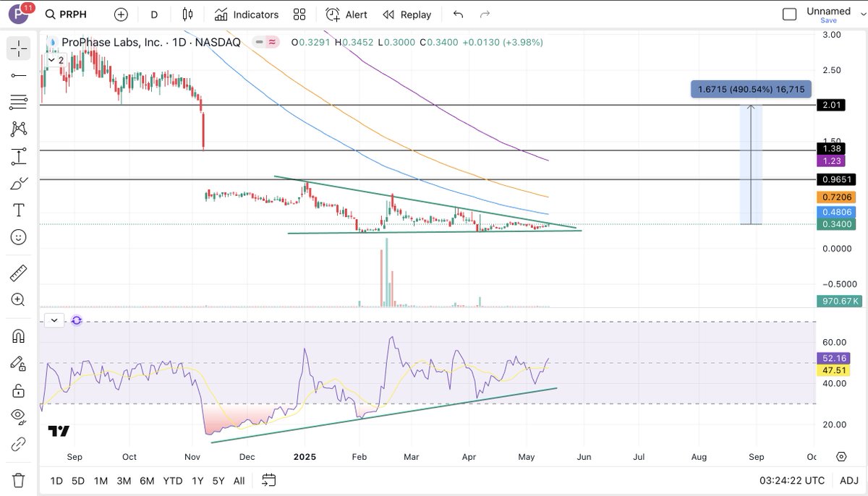868x496 pixels.
Task: Open the candlestick chart type selector
Action: click(x=188, y=14)
